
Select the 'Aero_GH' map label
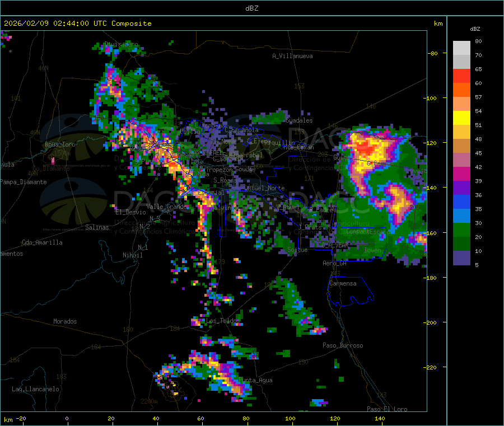pyautogui.click(x=335, y=263)
